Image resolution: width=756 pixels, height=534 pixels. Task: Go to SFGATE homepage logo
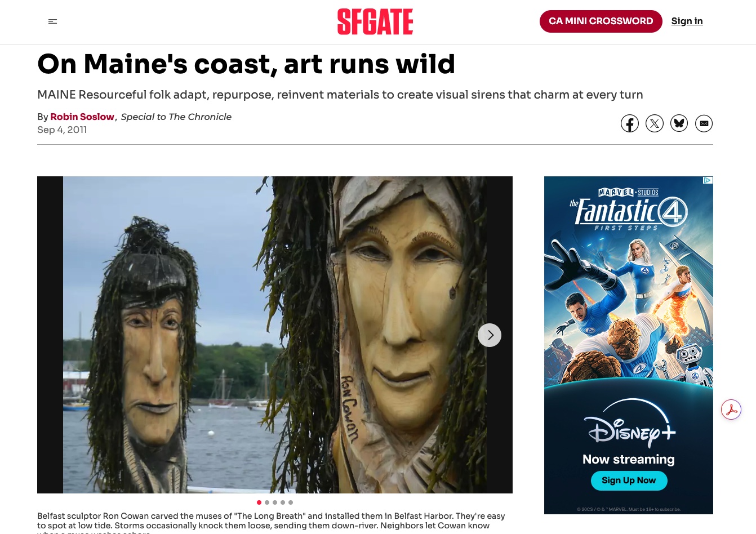[375, 21]
